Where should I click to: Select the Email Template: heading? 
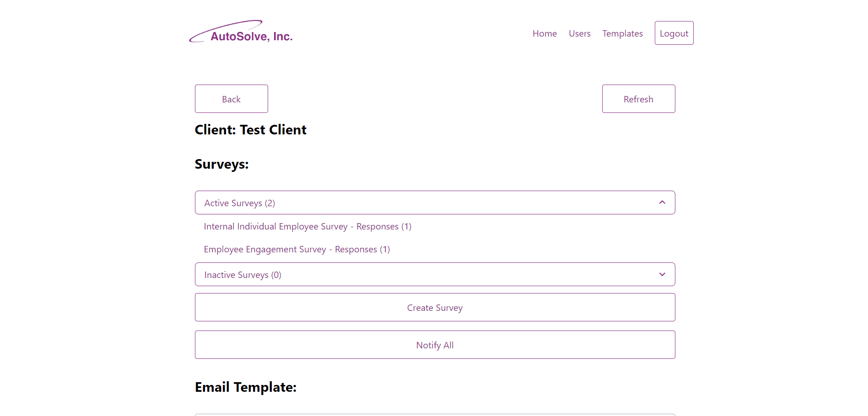pyautogui.click(x=246, y=387)
